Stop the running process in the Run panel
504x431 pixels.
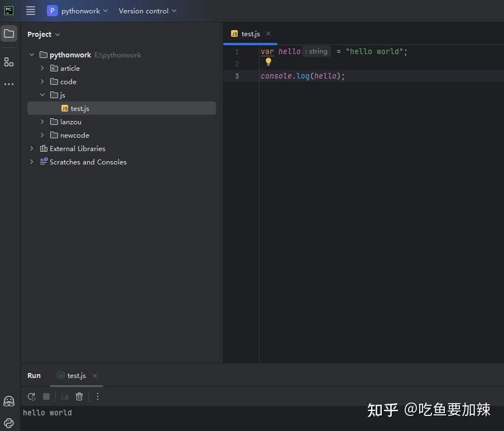46,396
